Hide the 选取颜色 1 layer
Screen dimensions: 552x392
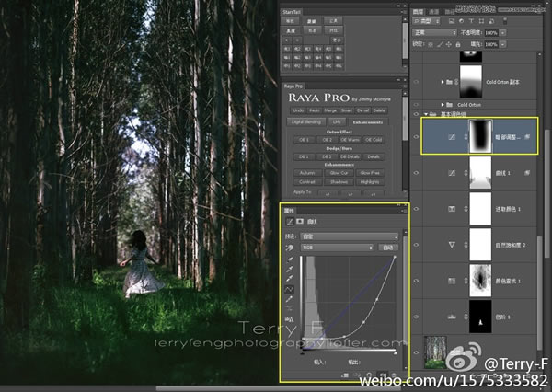click(416, 209)
